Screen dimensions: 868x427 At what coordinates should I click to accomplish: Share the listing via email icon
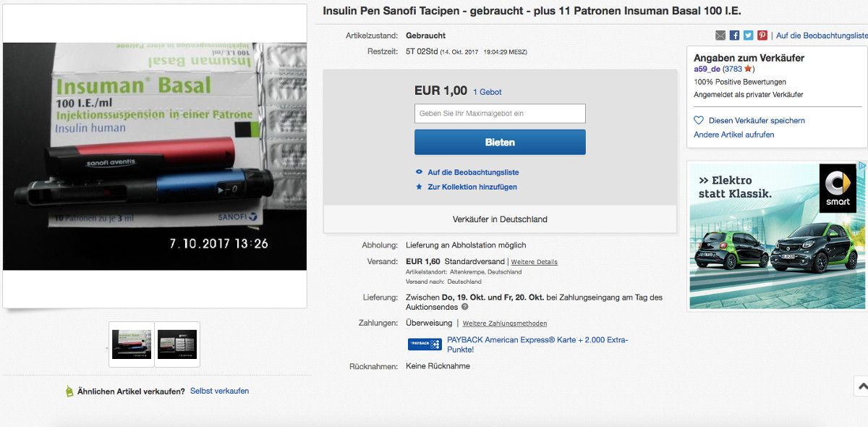[720, 35]
